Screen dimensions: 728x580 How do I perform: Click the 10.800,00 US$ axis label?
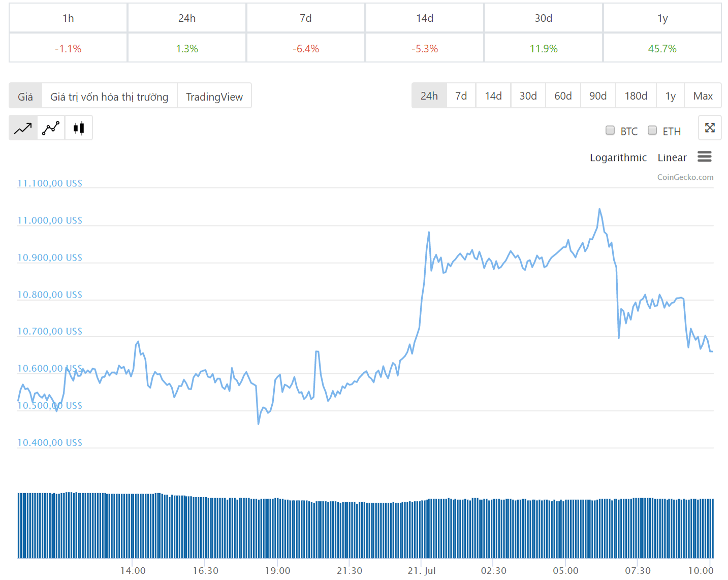pyautogui.click(x=50, y=294)
